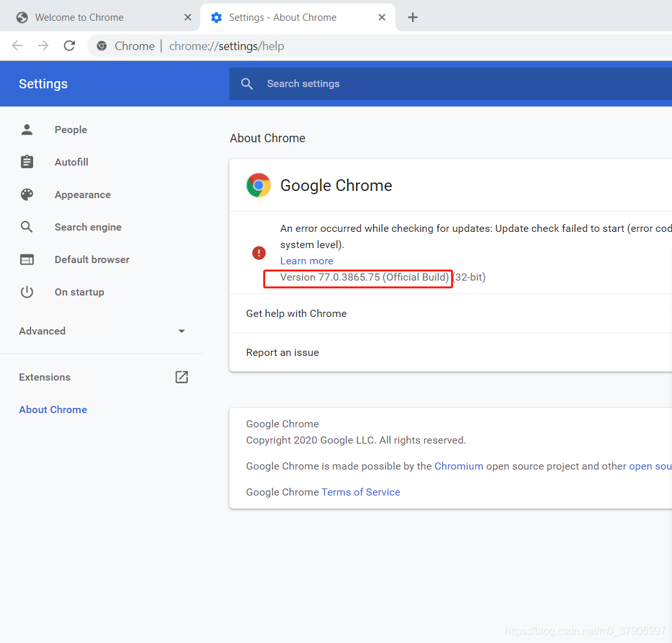Open Get help with Chrome
Image resolution: width=672 pixels, height=643 pixels.
point(296,314)
